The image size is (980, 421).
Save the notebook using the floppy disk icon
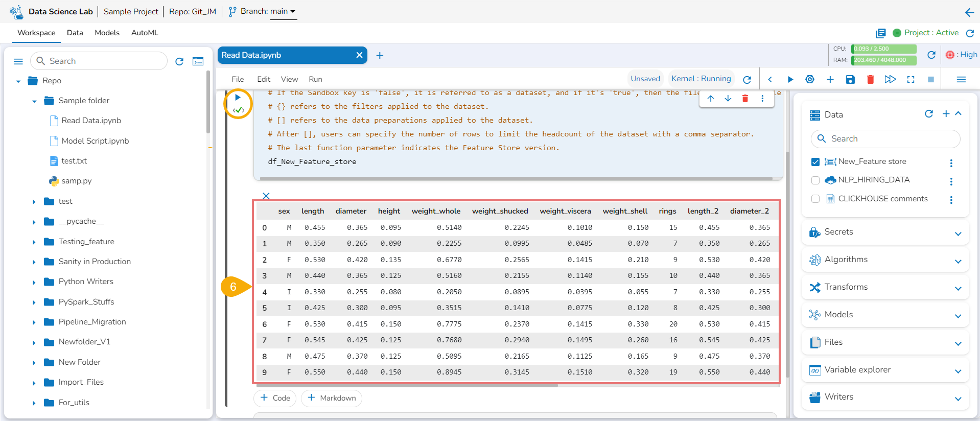tap(850, 79)
